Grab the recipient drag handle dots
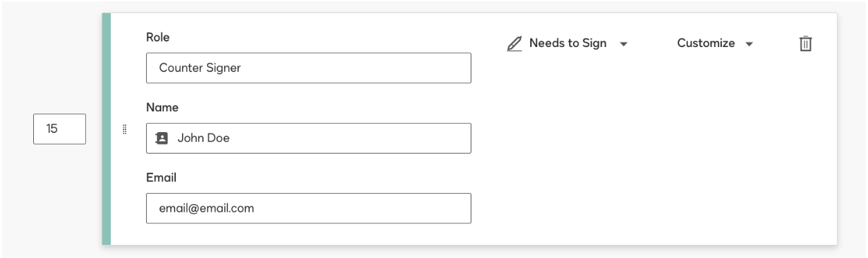 (x=125, y=129)
